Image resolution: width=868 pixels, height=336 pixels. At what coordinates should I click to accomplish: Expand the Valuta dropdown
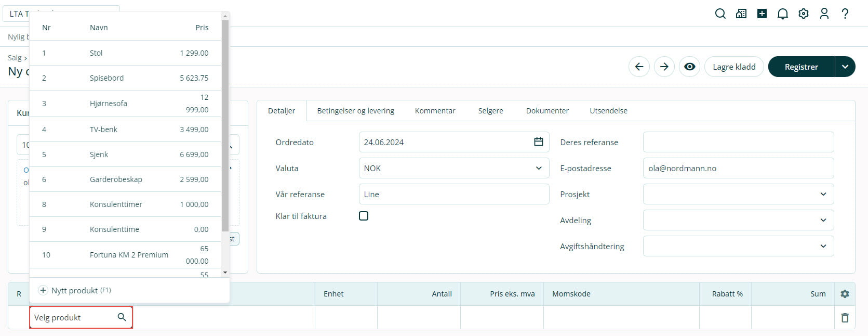539,168
